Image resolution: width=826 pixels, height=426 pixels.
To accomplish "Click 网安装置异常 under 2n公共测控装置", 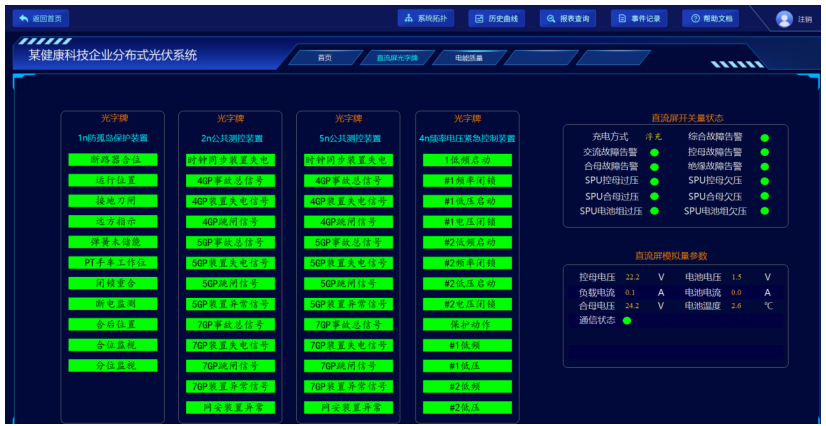I will point(230,407).
